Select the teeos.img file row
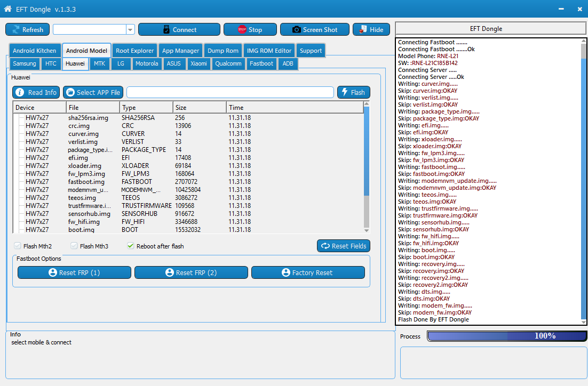588x386 pixels. pos(188,197)
